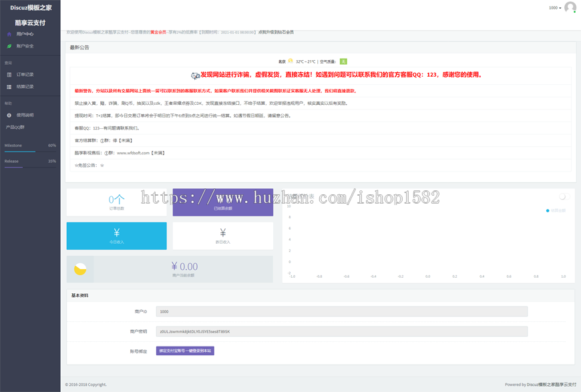Click the info icon next to 使用说明

point(9,115)
